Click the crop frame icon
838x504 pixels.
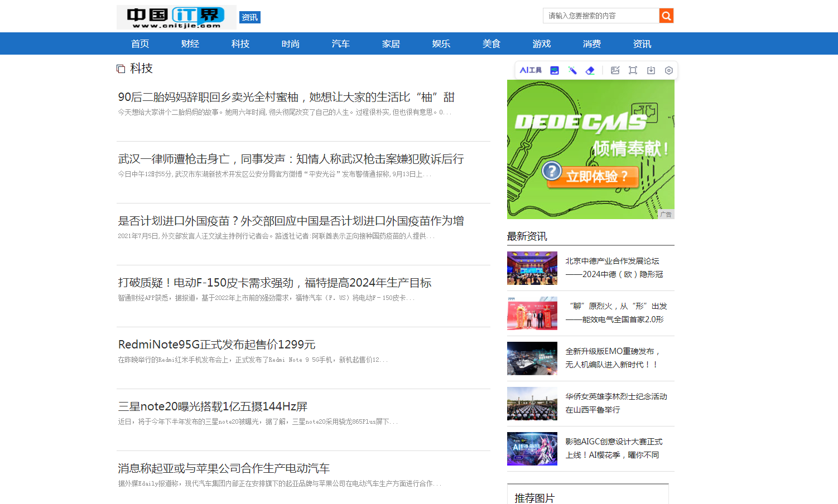pos(633,70)
